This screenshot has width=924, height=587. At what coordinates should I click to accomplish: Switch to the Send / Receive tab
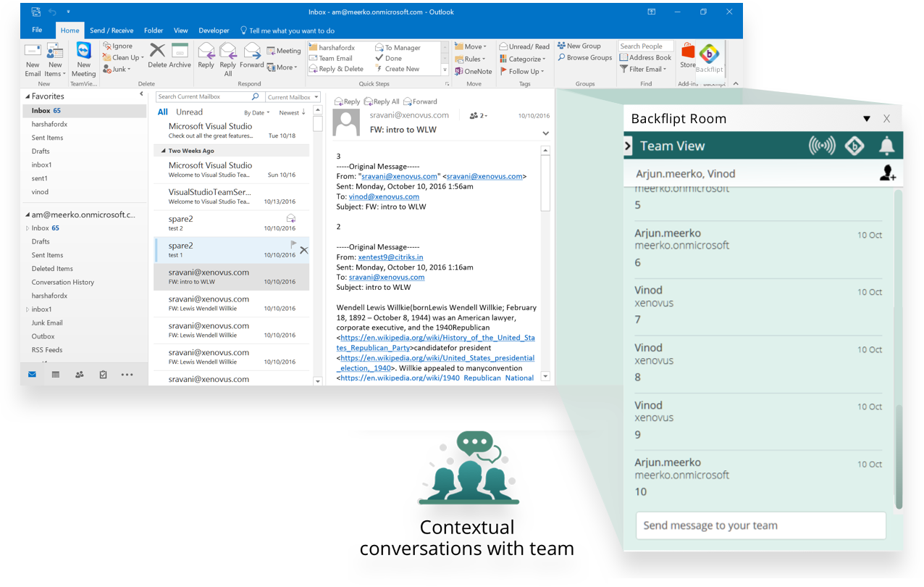coord(112,30)
